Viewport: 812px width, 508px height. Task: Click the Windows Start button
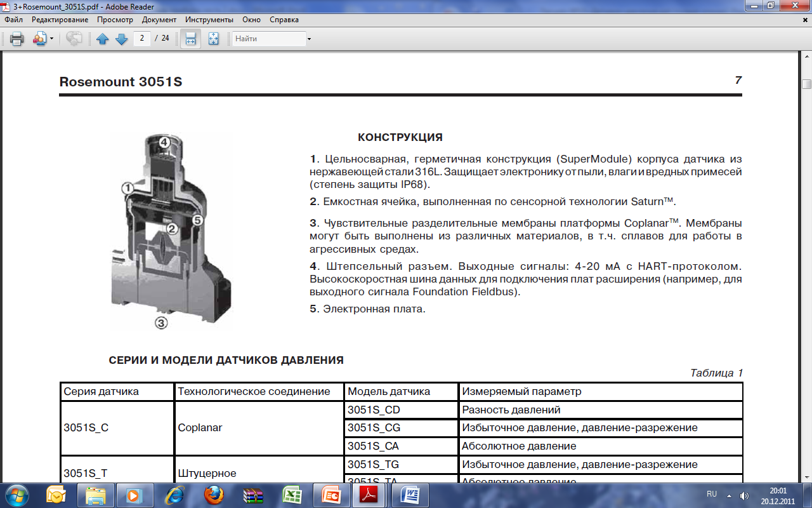pyautogui.click(x=16, y=495)
